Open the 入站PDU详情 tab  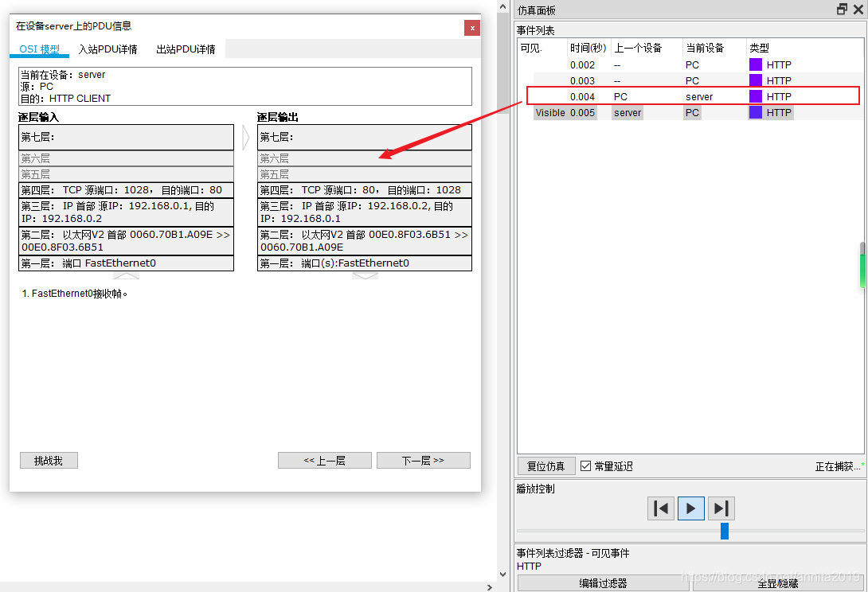pos(108,49)
